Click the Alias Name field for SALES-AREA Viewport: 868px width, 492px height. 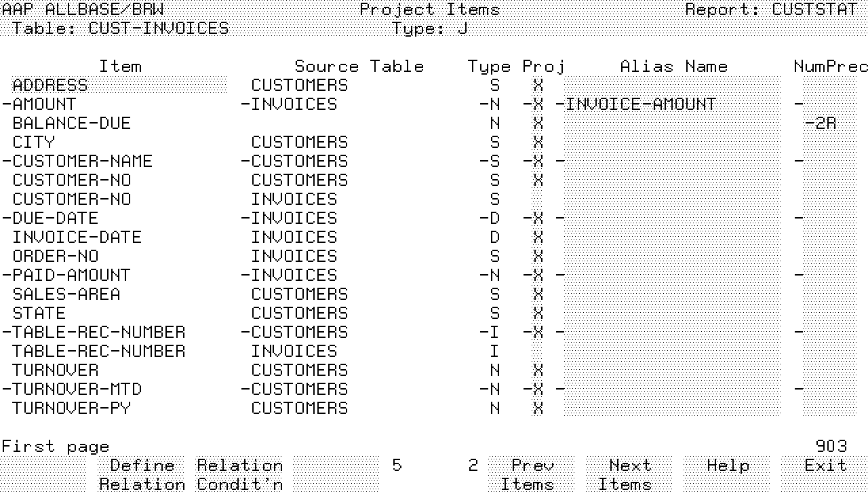[671, 295]
